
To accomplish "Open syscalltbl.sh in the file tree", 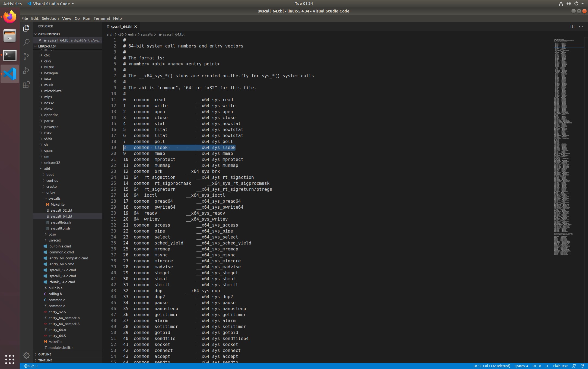I will point(68,228).
